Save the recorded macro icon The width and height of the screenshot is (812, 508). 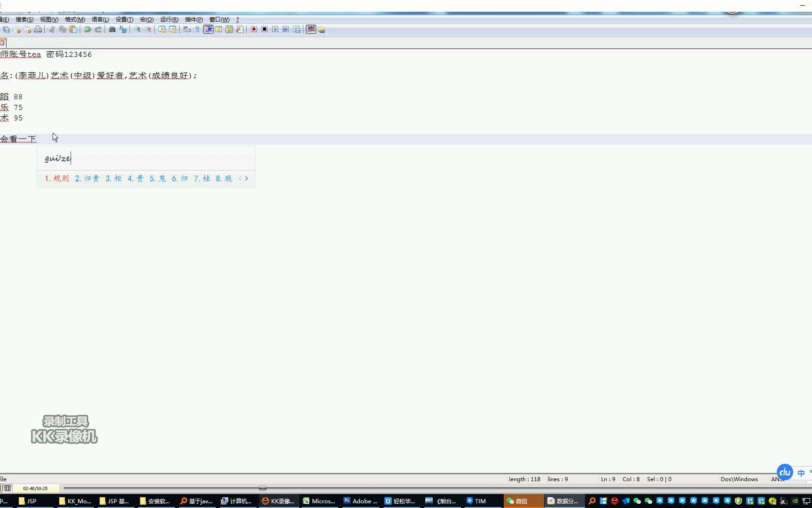point(297,30)
